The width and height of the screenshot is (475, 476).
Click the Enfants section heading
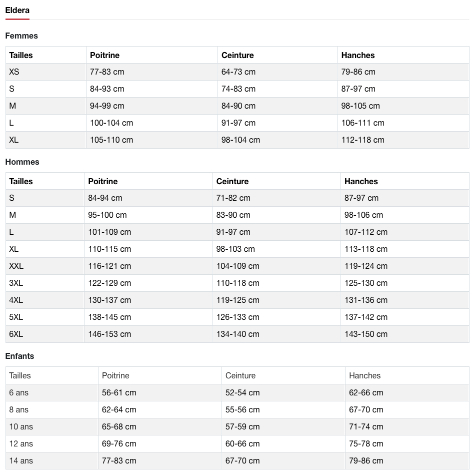pos(20,356)
